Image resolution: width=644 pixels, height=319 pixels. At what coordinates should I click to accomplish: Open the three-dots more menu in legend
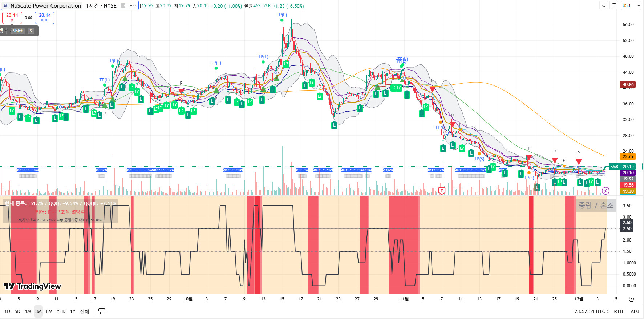point(133,5)
